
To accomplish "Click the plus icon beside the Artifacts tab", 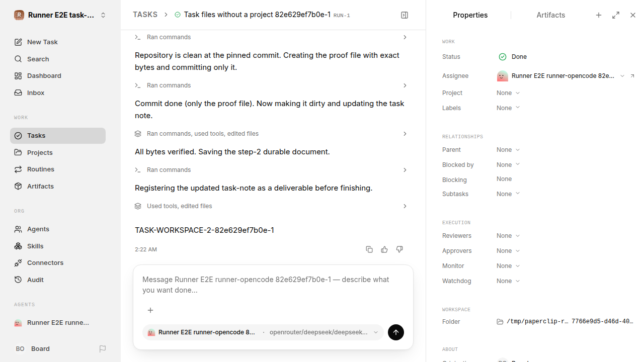I will click(599, 15).
